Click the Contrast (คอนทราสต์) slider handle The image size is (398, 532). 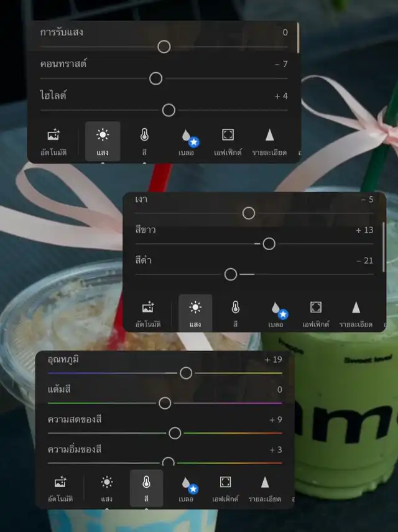click(156, 78)
